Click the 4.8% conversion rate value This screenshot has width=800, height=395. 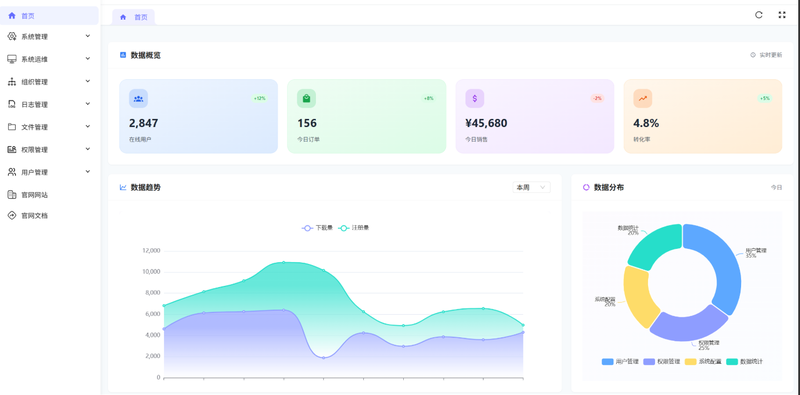[646, 123]
